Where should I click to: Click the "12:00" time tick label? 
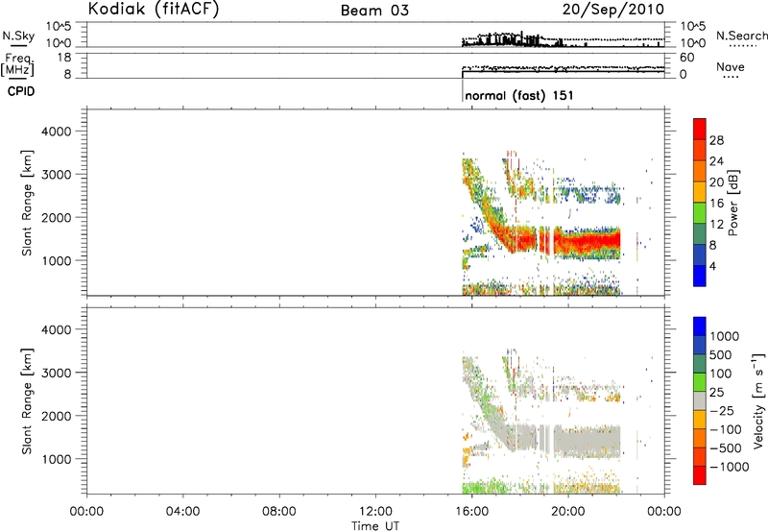click(x=375, y=512)
